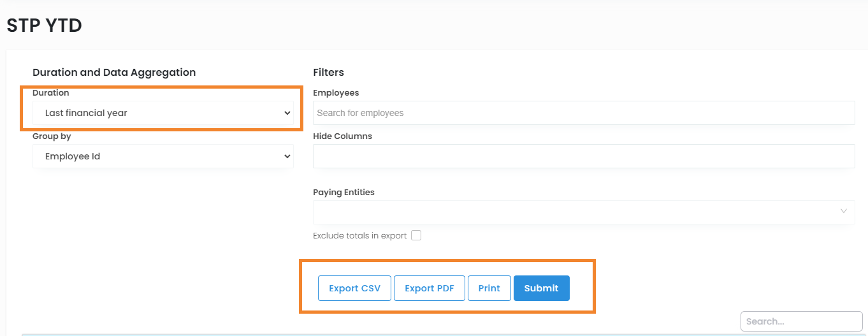Screen dimensions: 868x336
Task: Click the Filters section heading
Action: (328, 72)
